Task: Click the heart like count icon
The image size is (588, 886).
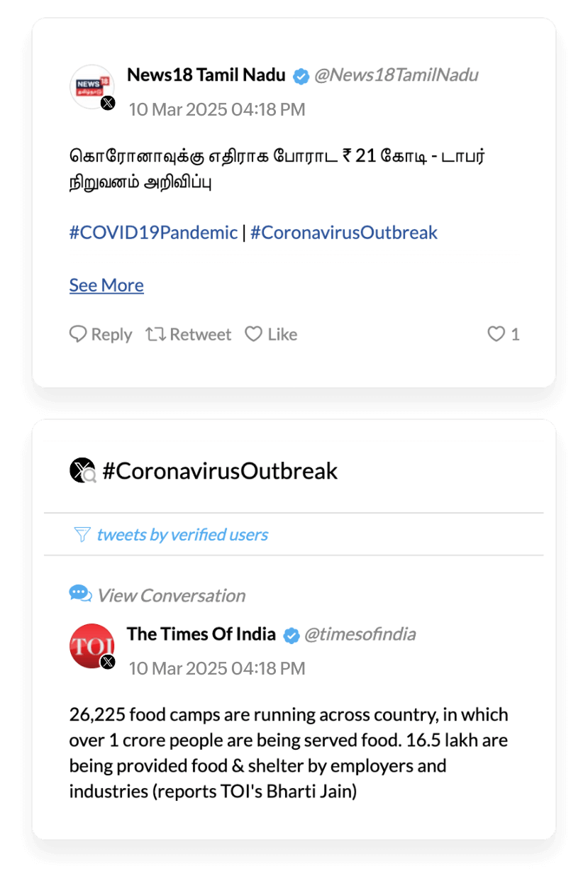Action: pos(497,334)
